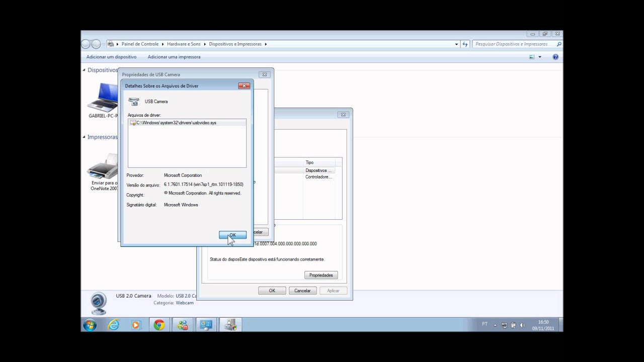Select the GABRIEL-PC laptop device icon

point(103,97)
